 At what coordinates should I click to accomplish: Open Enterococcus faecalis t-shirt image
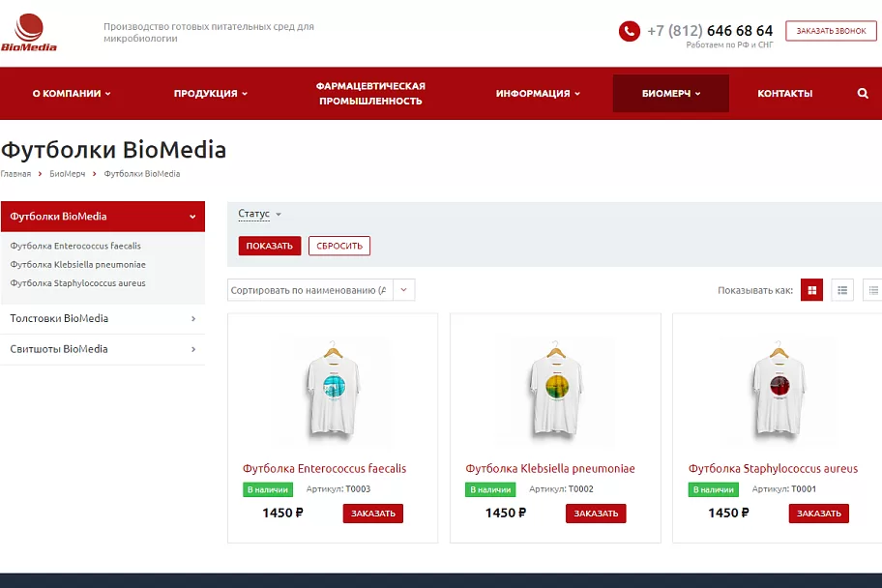click(x=333, y=388)
